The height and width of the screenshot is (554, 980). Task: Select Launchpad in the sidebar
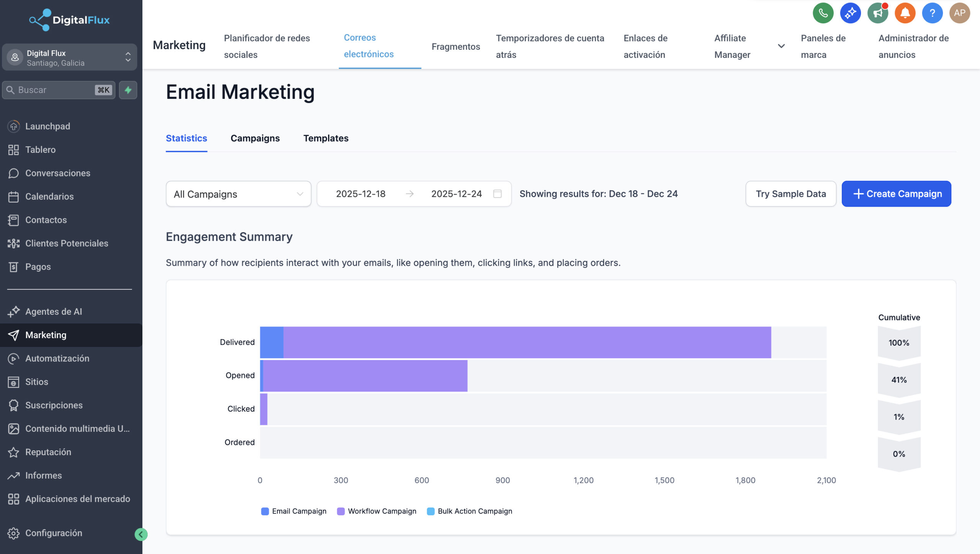click(47, 126)
